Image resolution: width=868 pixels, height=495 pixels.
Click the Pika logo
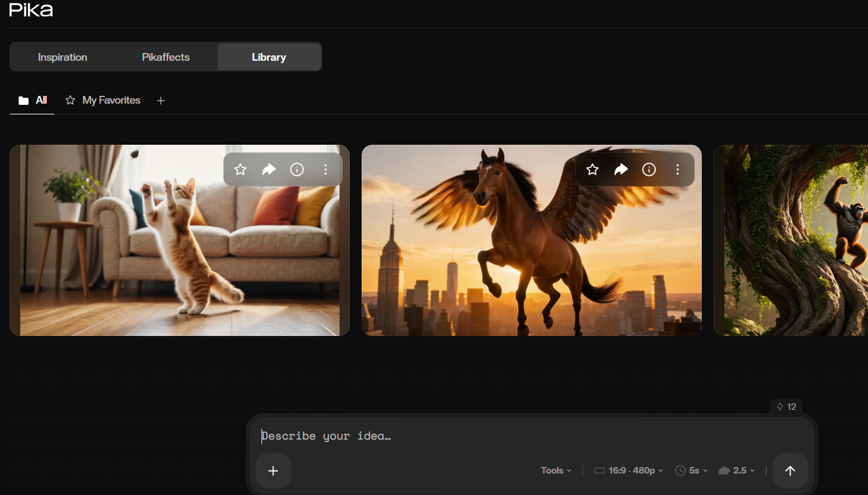31,10
